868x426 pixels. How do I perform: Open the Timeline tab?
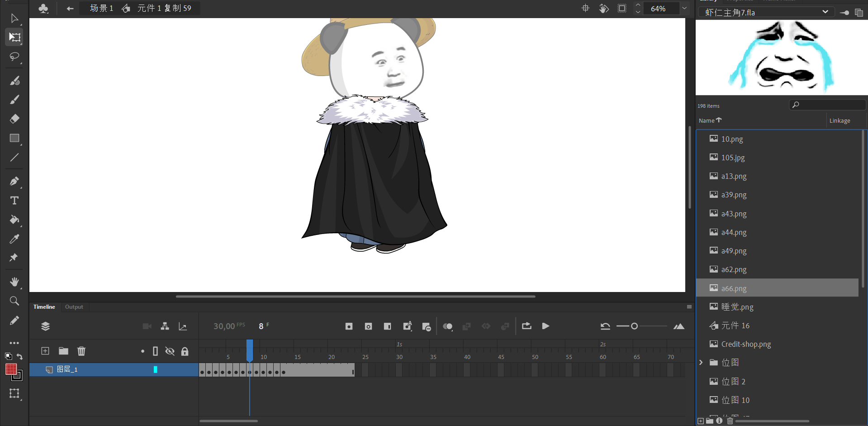click(x=44, y=307)
